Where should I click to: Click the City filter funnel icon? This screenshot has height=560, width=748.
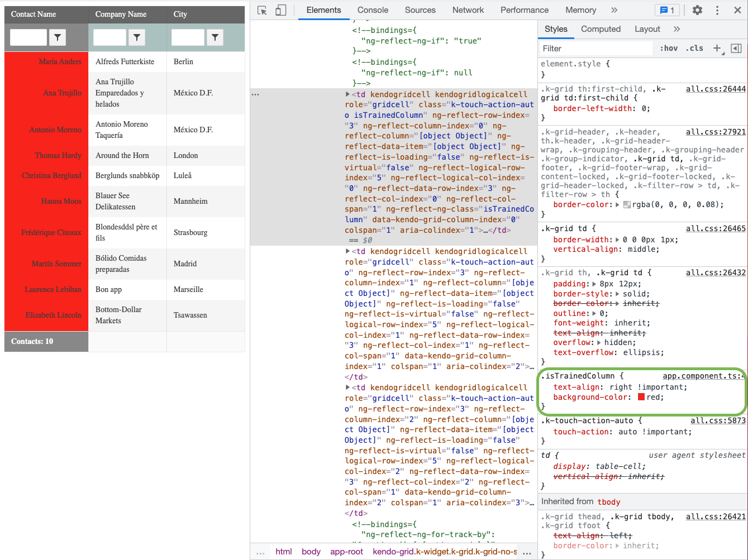(x=215, y=37)
